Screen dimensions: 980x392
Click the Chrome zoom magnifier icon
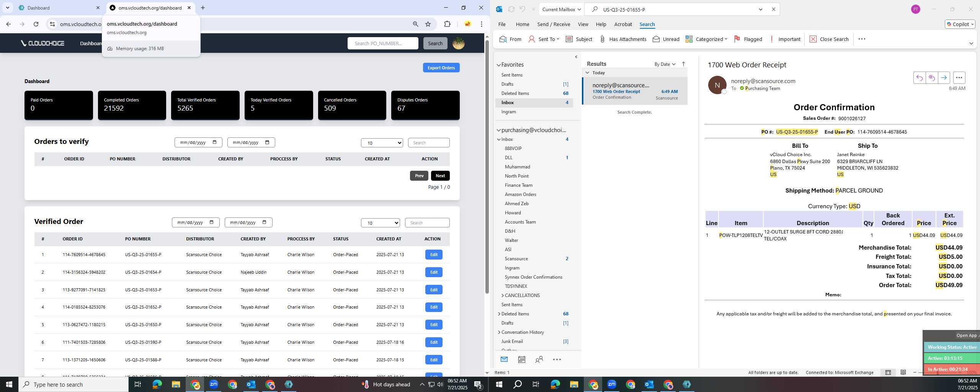(x=415, y=24)
